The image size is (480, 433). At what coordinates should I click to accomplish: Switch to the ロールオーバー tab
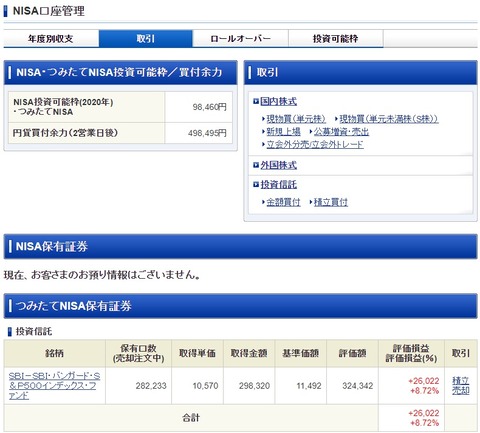point(240,39)
